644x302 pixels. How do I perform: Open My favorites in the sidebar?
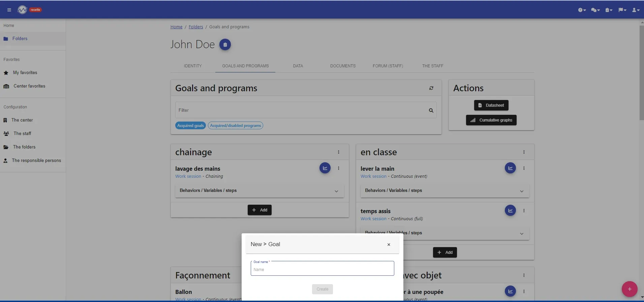[33, 73]
